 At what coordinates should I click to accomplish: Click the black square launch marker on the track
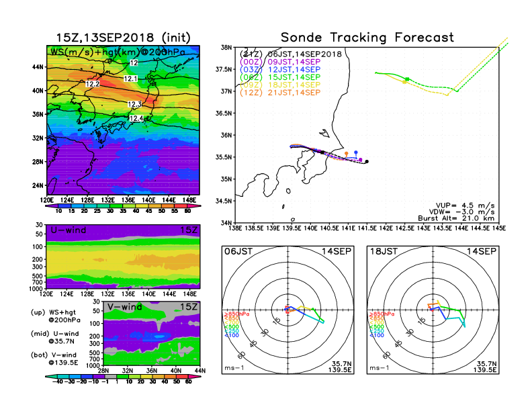click(x=322, y=152)
